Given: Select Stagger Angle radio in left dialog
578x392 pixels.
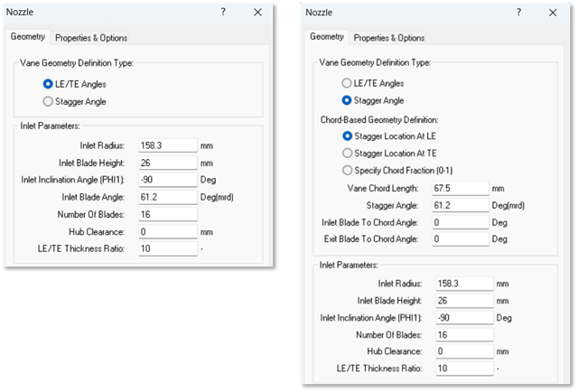Looking at the screenshot, I should (49, 101).
